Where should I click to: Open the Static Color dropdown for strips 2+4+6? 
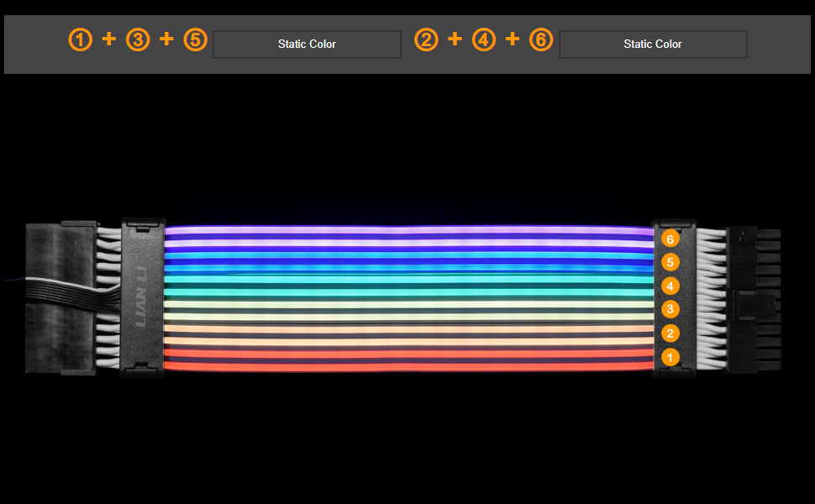(653, 45)
